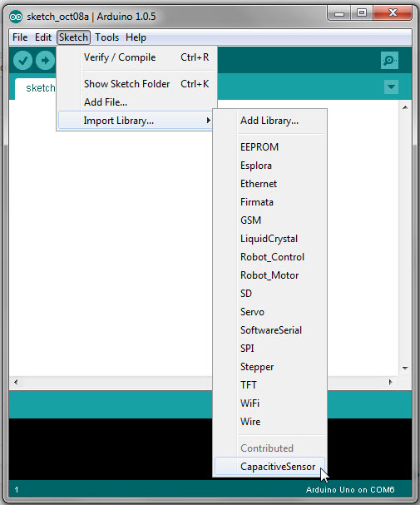The height and width of the screenshot is (505, 420).
Task: Open the File menu
Action: pos(20,37)
